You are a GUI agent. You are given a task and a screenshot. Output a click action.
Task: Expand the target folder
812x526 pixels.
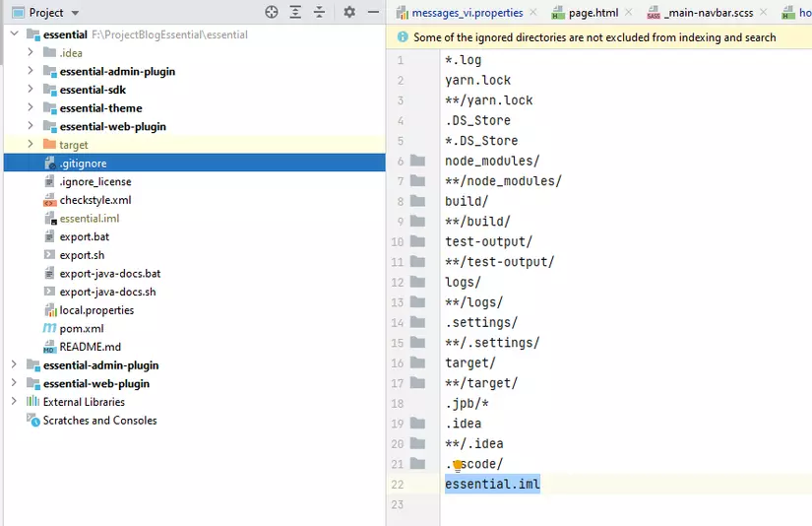point(31,145)
